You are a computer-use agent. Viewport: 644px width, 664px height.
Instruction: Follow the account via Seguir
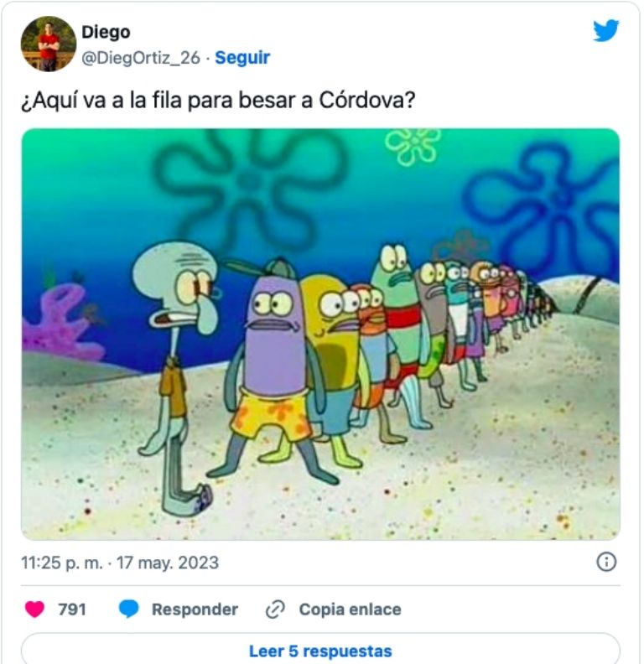pos(242,58)
